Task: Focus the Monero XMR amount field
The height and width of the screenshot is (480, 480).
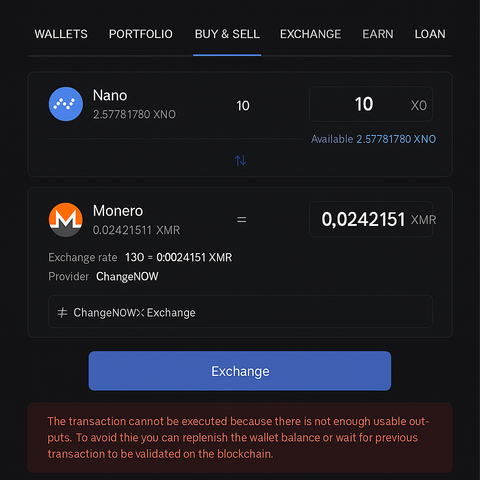Action: click(371, 219)
